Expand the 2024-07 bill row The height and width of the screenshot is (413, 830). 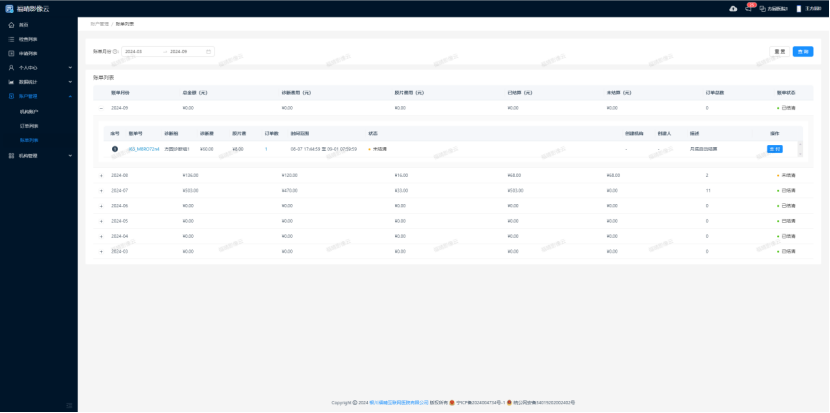coord(101,190)
